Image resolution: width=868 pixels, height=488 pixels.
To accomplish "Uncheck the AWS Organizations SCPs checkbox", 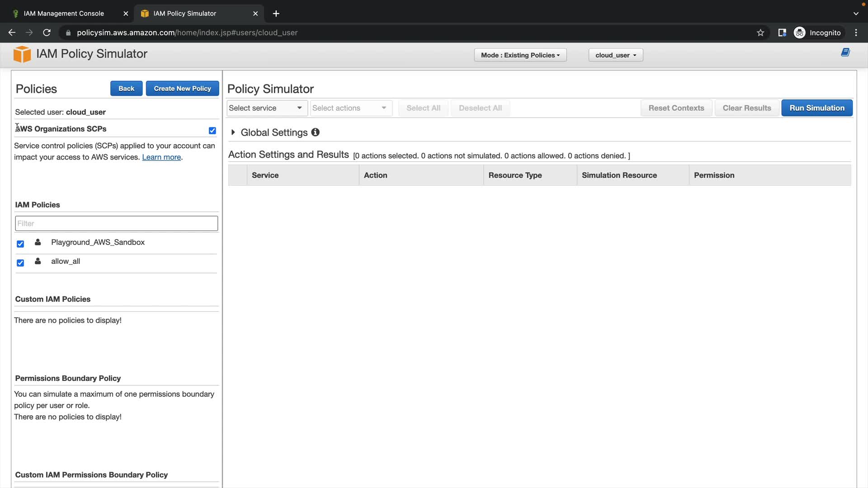I will (212, 131).
